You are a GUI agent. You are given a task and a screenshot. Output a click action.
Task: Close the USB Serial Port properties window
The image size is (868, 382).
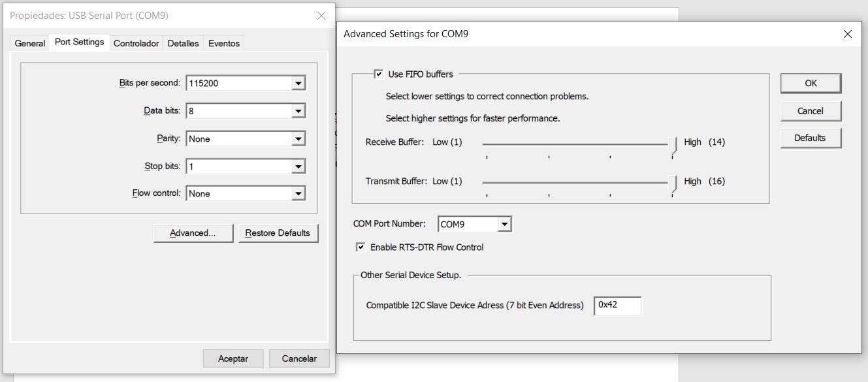click(321, 15)
